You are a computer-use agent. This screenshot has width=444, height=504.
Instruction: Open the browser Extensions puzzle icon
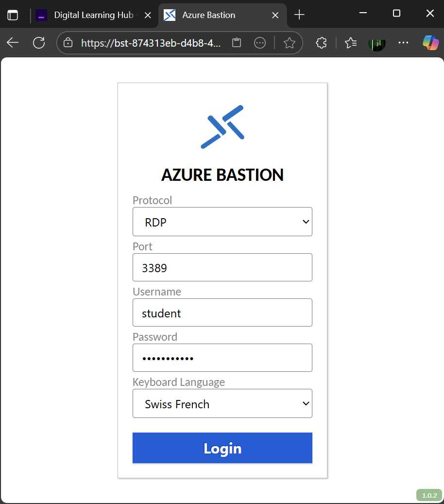tap(321, 43)
